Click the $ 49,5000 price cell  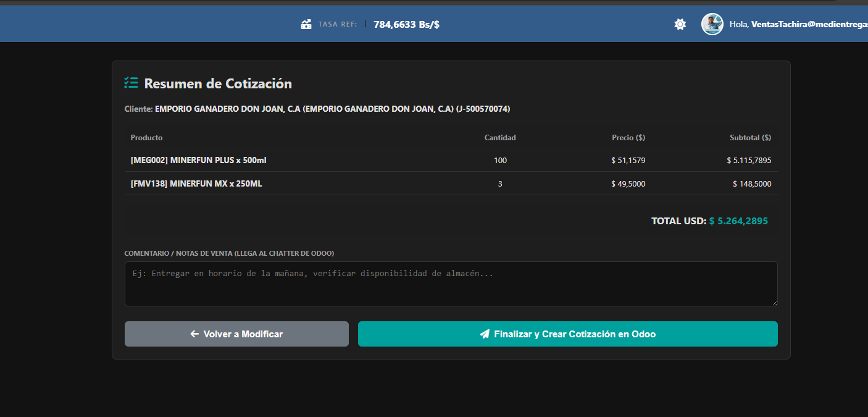click(x=628, y=183)
